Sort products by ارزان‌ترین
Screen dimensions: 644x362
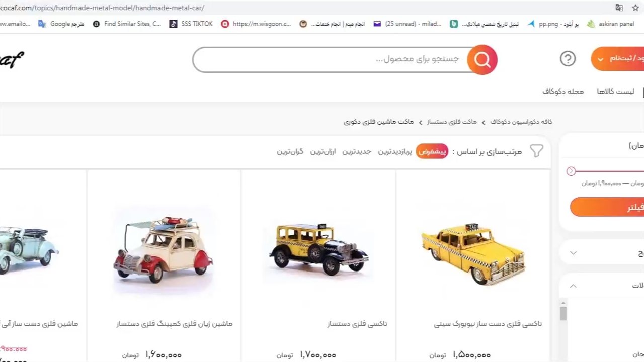tap(323, 151)
